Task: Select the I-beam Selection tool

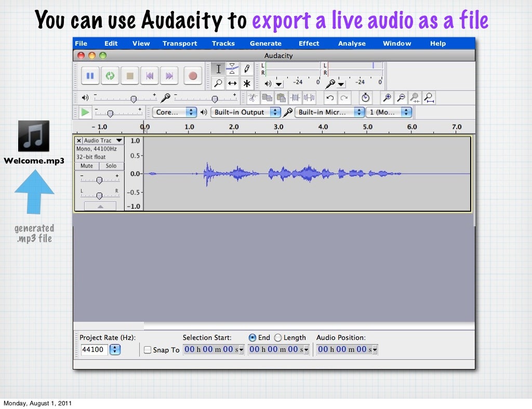Action: pyautogui.click(x=218, y=69)
